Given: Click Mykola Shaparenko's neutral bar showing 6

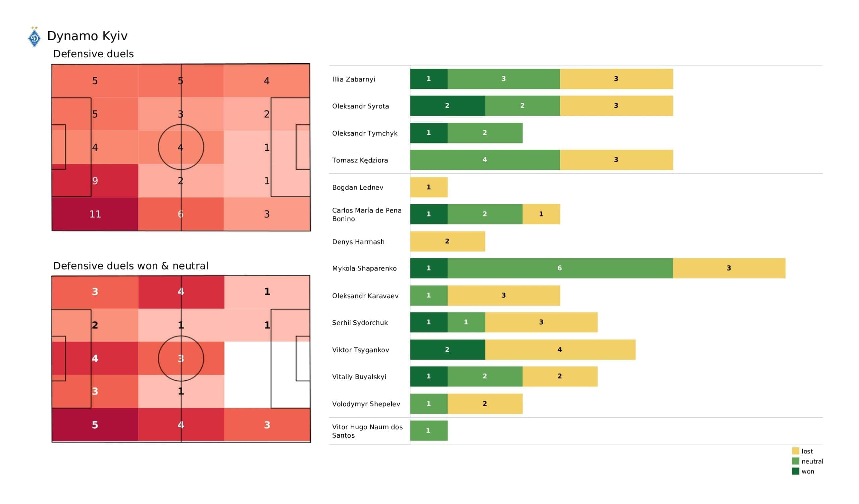Looking at the screenshot, I should coord(560,268).
